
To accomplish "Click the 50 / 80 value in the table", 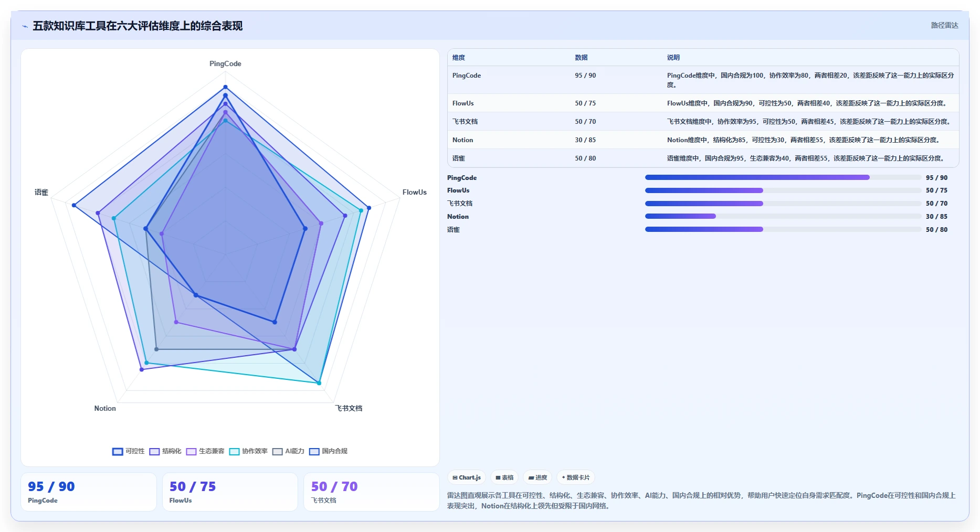I will pyautogui.click(x=585, y=158).
